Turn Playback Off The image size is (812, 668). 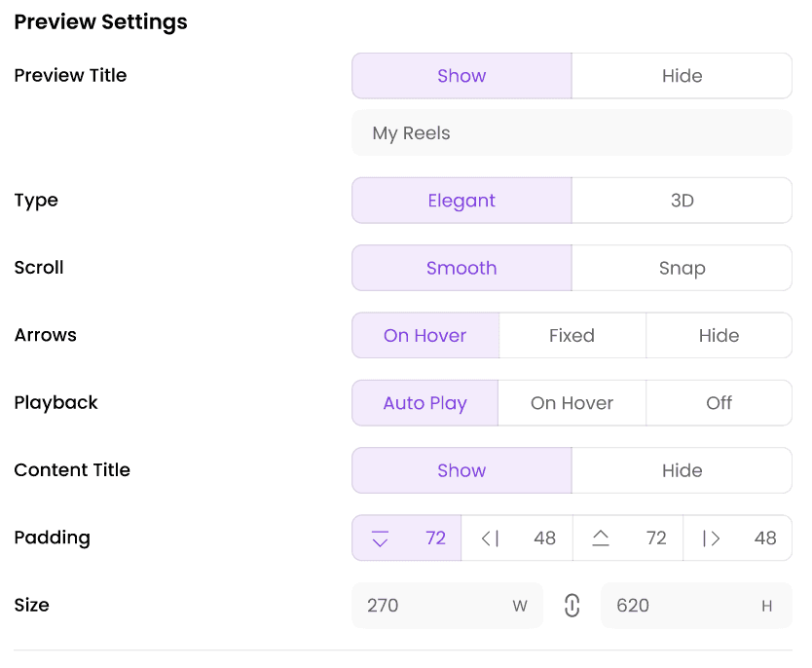[719, 403]
